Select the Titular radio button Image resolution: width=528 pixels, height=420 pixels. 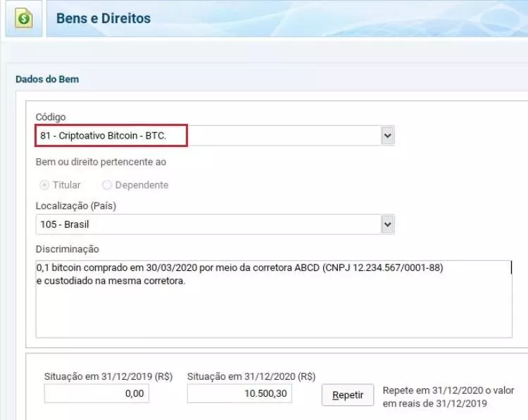tap(44, 185)
